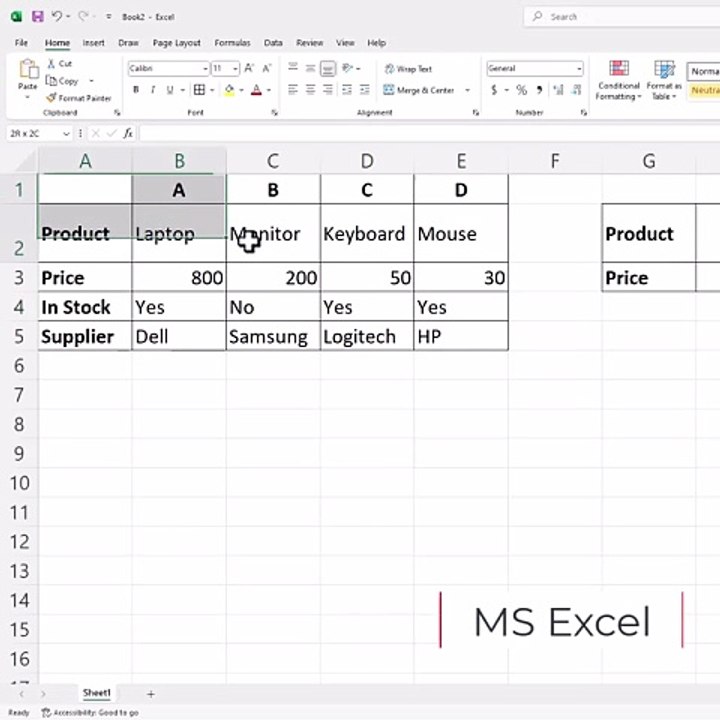Image resolution: width=720 pixels, height=720 pixels.
Task: Open the font size 11 dropdown
Action: click(235, 69)
